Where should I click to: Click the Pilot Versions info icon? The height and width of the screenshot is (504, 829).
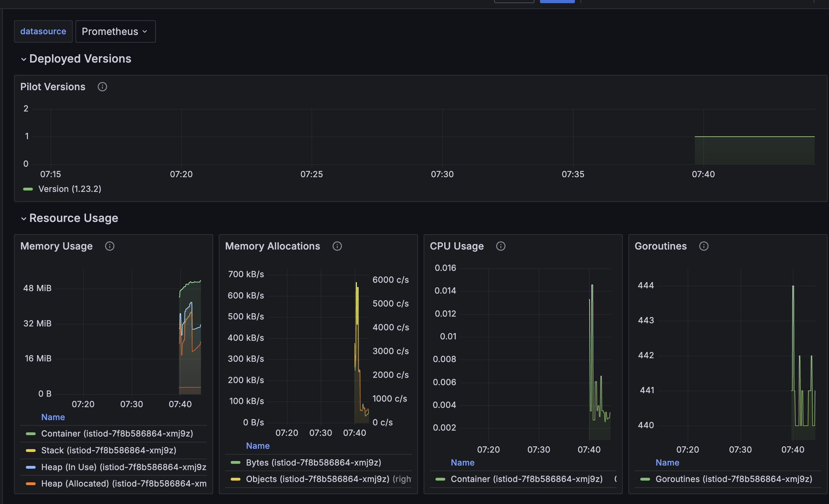point(102,87)
